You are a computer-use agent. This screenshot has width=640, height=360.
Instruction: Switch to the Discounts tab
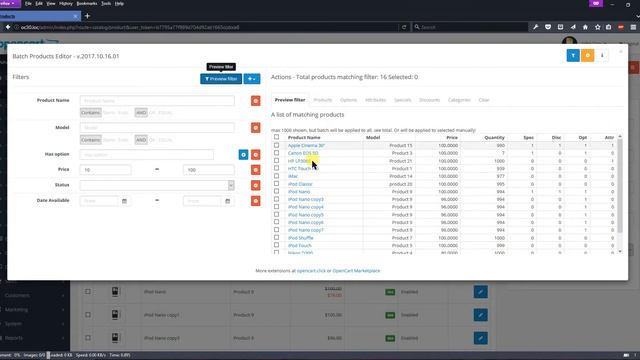(x=429, y=100)
